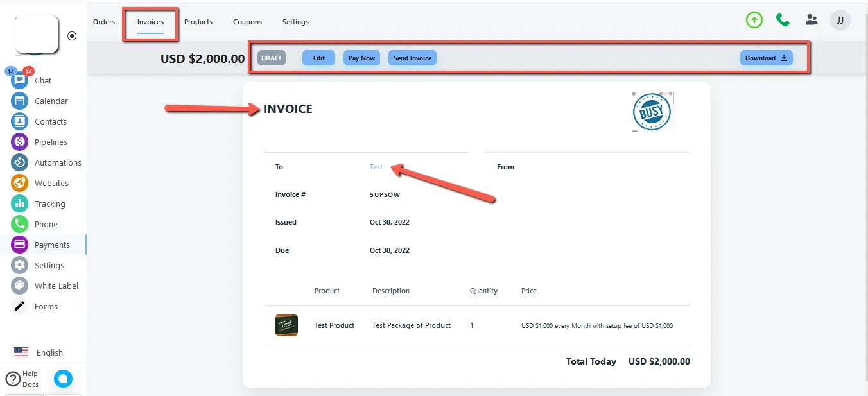Click the USD $2,000.00 header amount
Viewport: 868px width, 396px height.
(202, 58)
